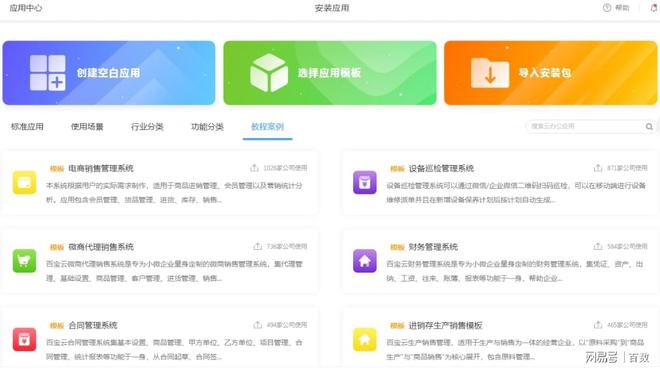Screen dimensions: 660x369
Task: Click the help question-mark icon
Action: pyautogui.click(x=607, y=8)
